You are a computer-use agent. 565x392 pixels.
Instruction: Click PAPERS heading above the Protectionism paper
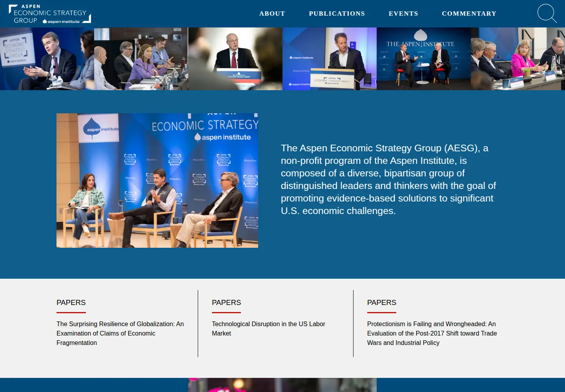pyautogui.click(x=382, y=303)
